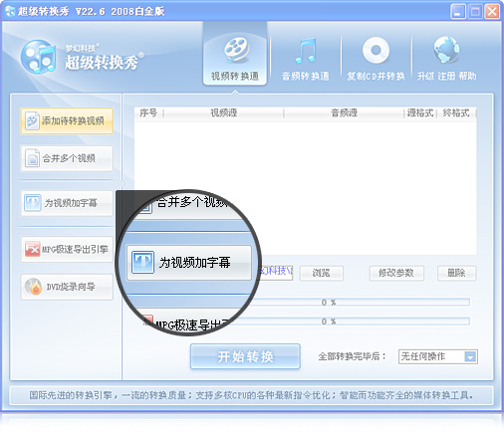The width and height of the screenshot is (504, 432).
Task: Click 添加待转换视频 button
Action: 67,121
